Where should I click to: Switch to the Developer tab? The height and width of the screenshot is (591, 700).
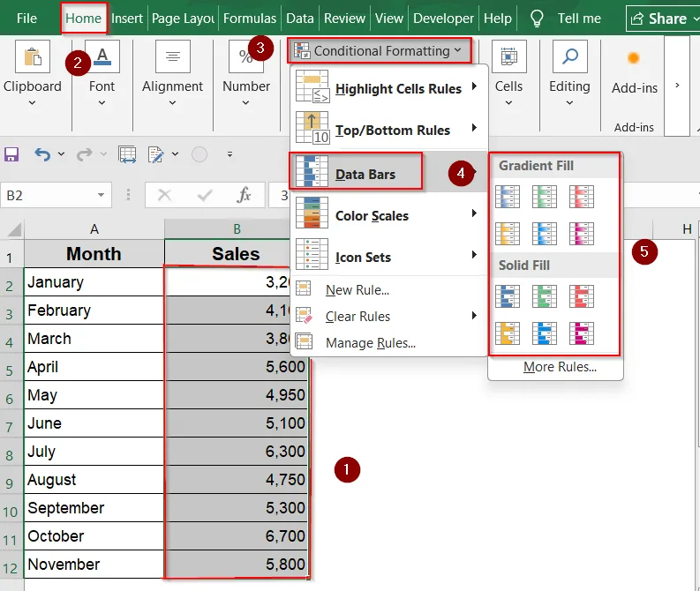pyautogui.click(x=443, y=19)
